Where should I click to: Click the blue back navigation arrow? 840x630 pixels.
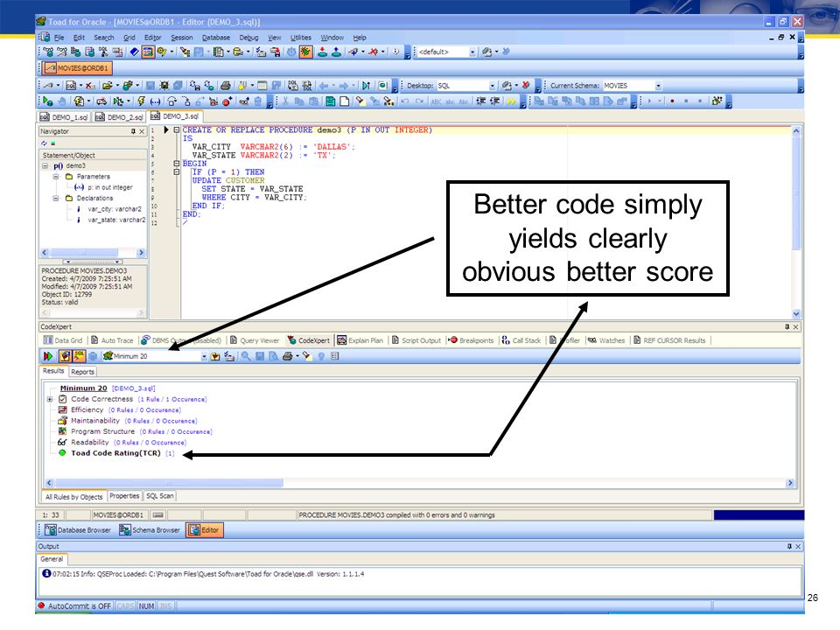pos(324,86)
